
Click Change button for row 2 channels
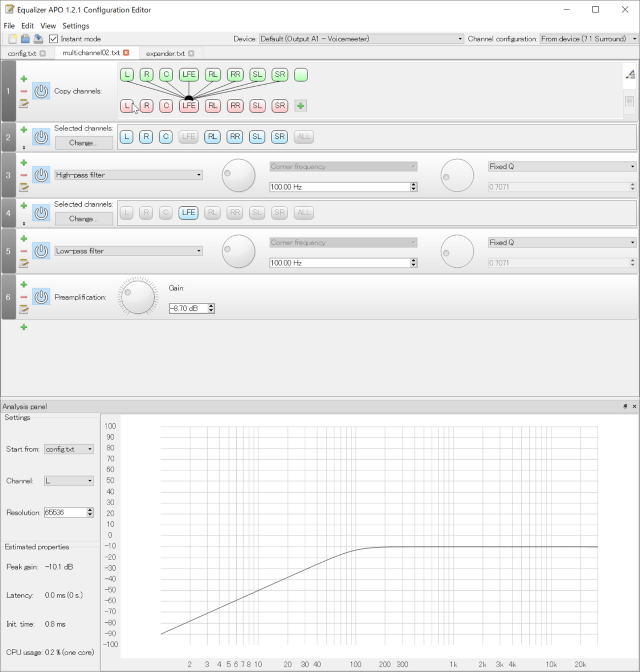coord(84,143)
